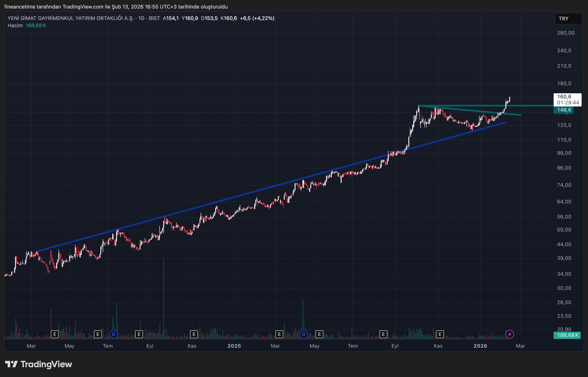Click the earnings E marker at Kas 2025
Viewport: 588px width, 377px height.
[440, 334]
